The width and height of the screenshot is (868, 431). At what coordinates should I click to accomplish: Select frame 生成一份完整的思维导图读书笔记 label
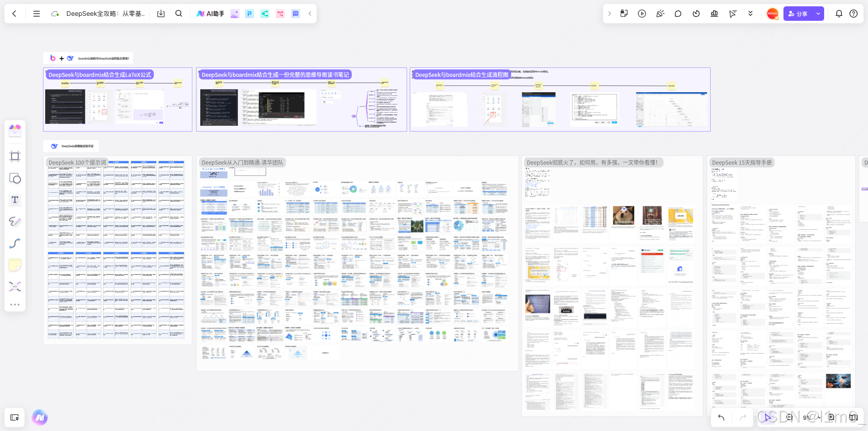(x=275, y=75)
